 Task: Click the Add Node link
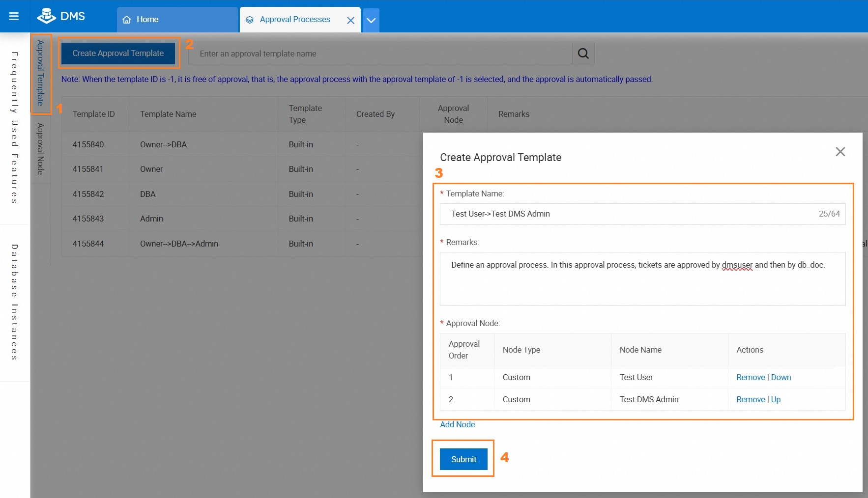click(x=457, y=424)
